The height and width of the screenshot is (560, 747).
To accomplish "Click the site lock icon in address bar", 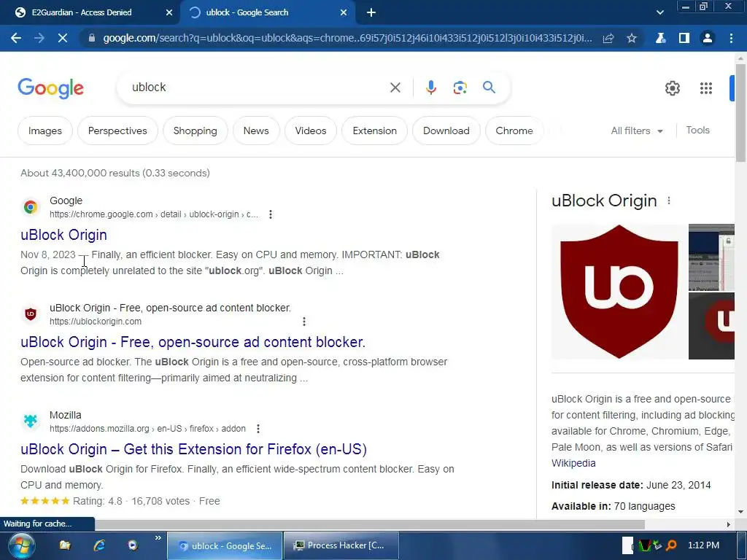I will [x=91, y=38].
